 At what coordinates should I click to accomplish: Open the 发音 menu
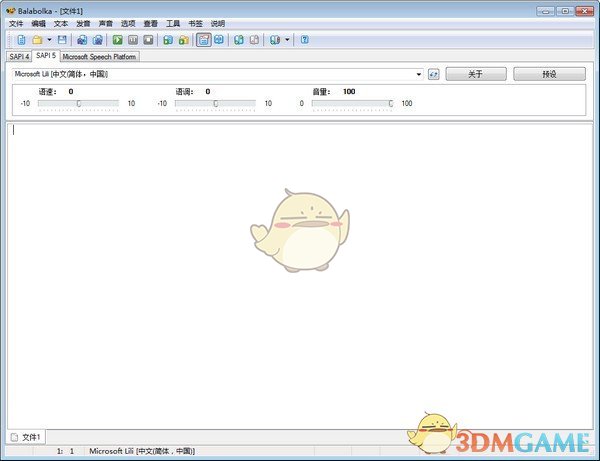pos(83,24)
